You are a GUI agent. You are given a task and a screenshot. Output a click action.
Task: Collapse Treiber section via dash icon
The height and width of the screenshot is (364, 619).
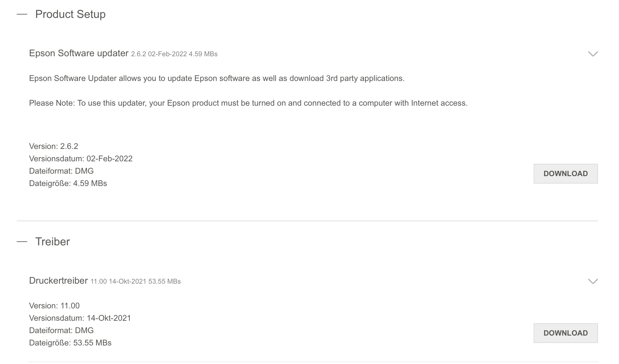tap(22, 242)
